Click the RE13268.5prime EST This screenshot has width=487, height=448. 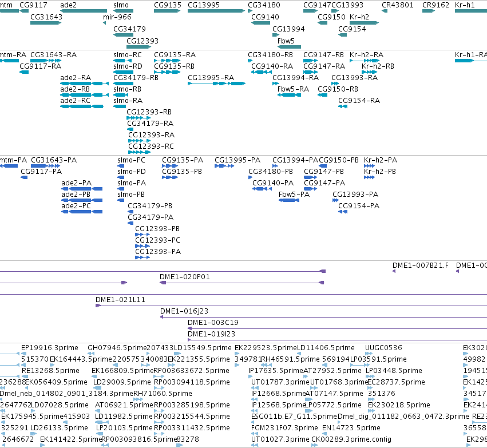(23, 376)
